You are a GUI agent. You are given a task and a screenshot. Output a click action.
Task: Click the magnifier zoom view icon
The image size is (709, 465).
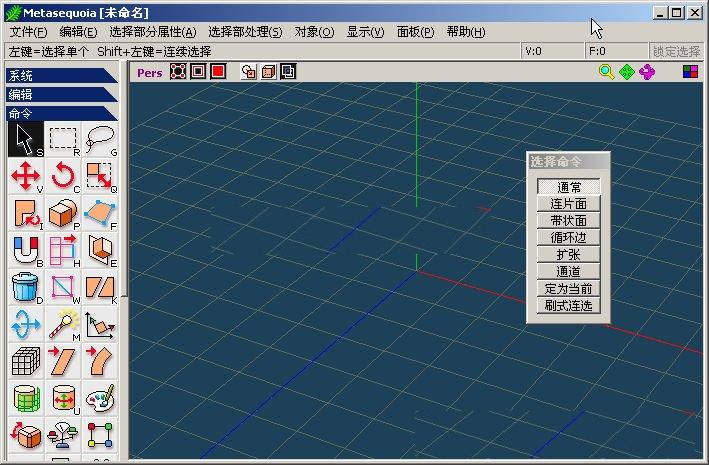point(606,72)
